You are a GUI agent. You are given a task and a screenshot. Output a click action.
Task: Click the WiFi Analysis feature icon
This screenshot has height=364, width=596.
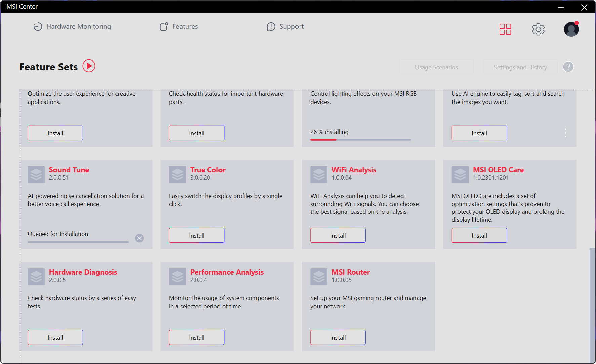pyautogui.click(x=319, y=174)
